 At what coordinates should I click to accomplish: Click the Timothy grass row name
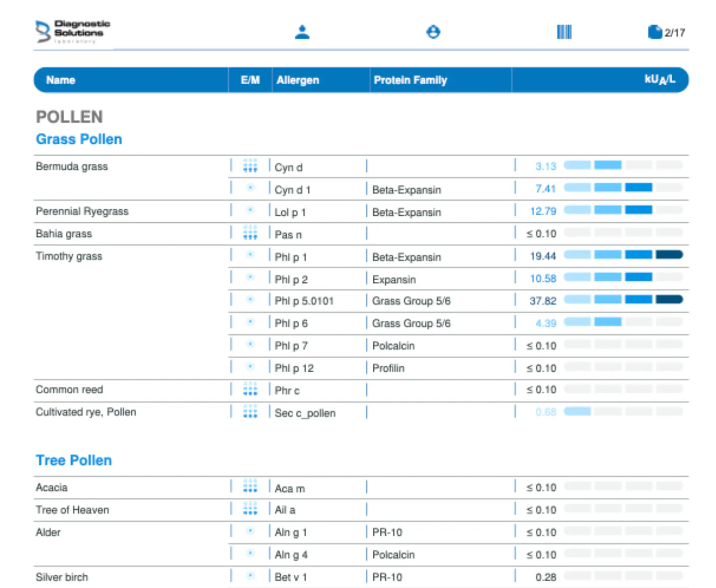[x=69, y=256]
